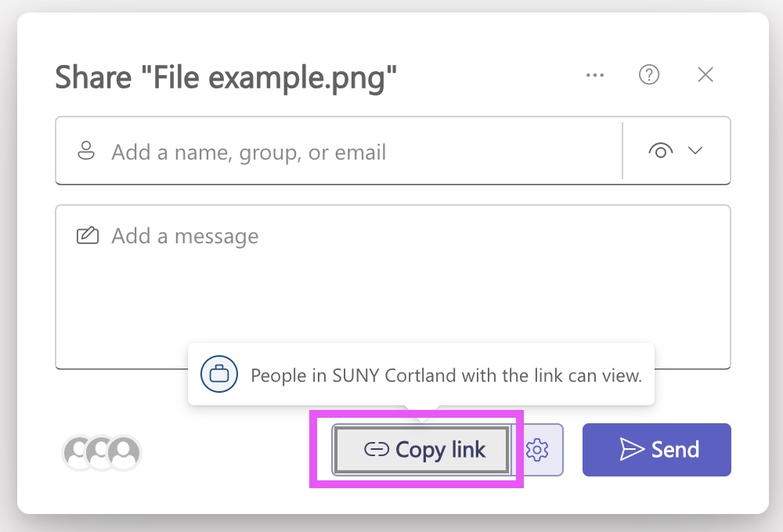Open link settings via the gear icon
The height and width of the screenshot is (532, 783).
538,450
